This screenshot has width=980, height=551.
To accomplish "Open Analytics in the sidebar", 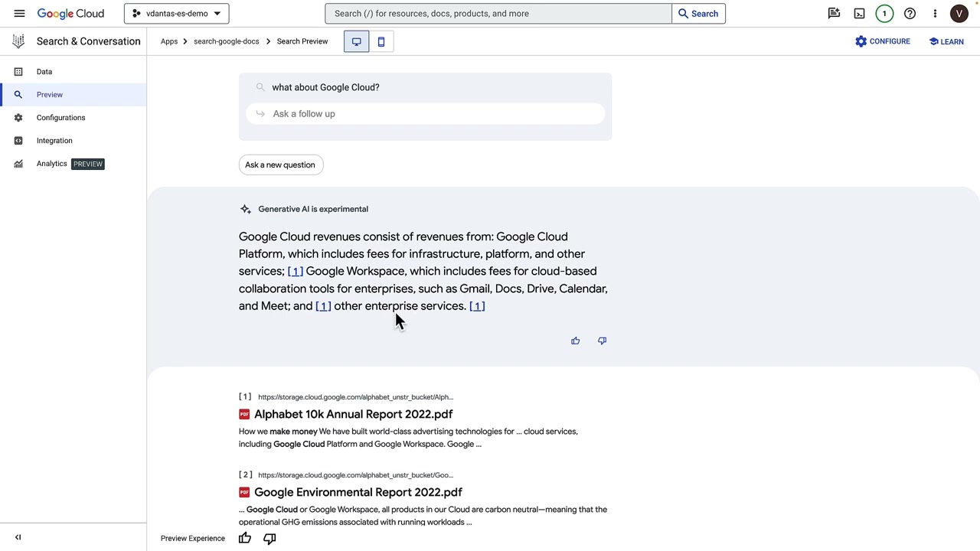I will point(51,163).
